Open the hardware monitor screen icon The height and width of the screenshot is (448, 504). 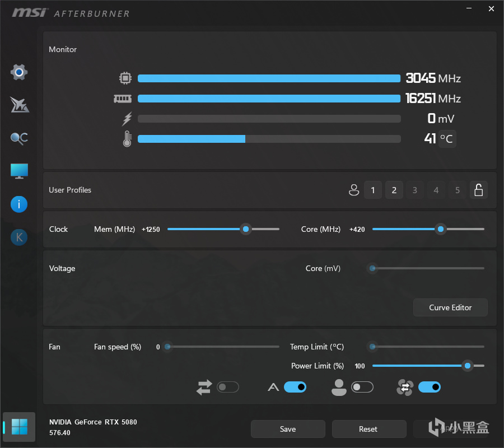(19, 171)
